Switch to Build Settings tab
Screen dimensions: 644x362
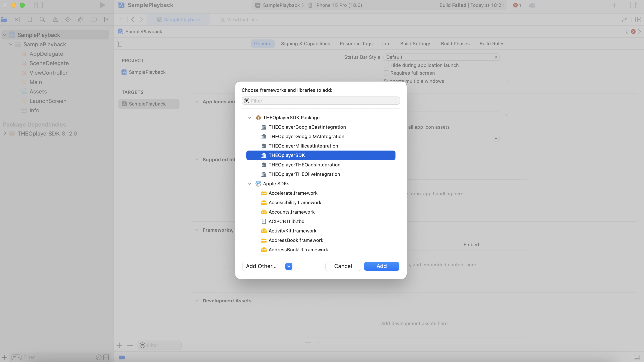[415, 44]
